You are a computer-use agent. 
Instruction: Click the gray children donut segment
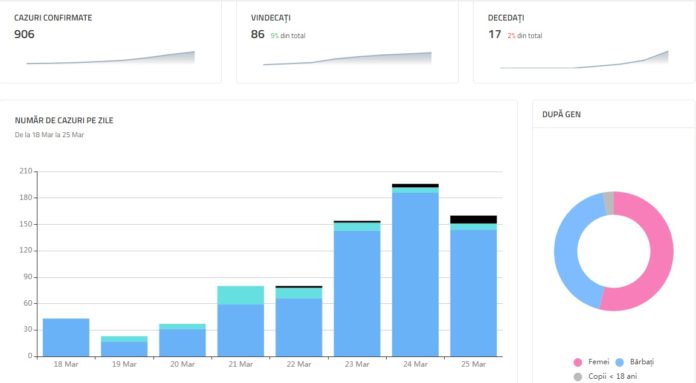point(609,203)
